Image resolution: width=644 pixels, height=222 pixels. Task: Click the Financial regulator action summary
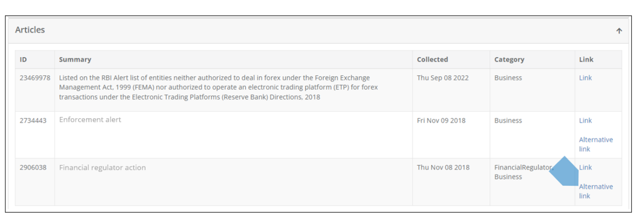pyautogui.click(x=103, y=167)
